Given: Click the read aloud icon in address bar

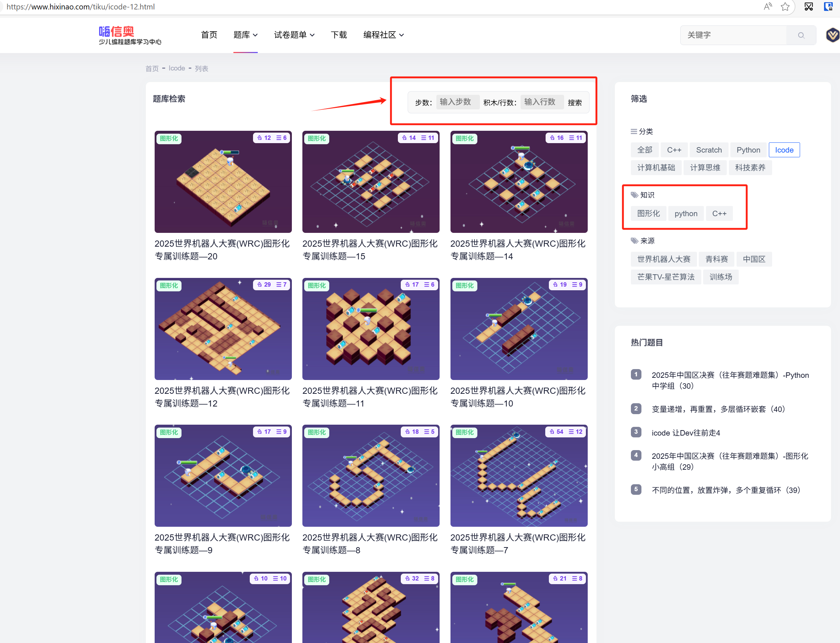Looking at the screenshot, I should (x=767, y=7).
